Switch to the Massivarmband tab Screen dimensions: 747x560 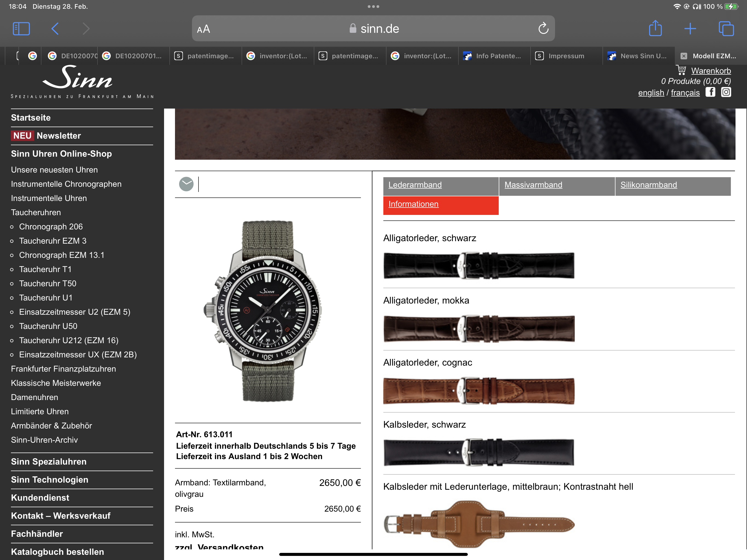[533, 185]
